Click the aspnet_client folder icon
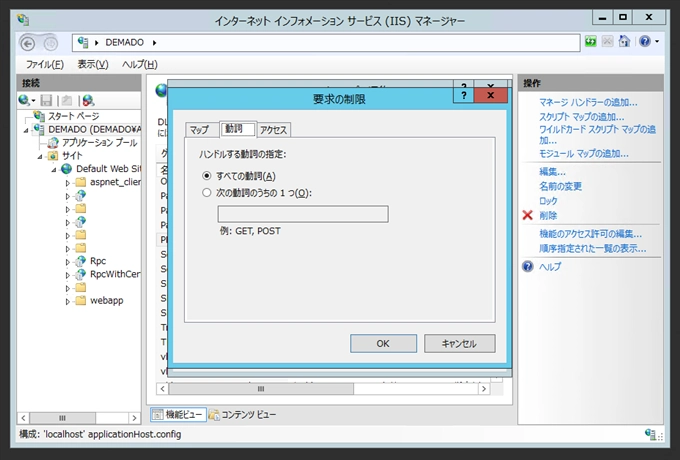680x460 pixels. point(81,182)
